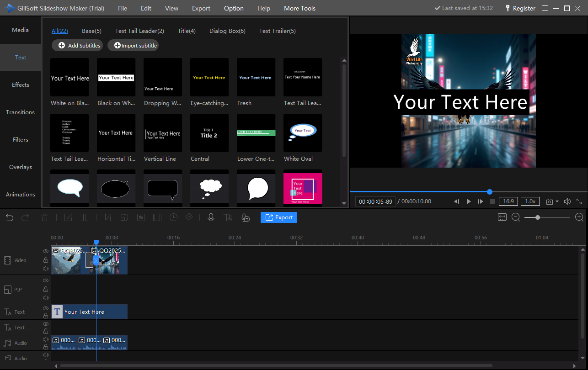Click the clock Duration icon in toolbar
588x370 pixels.
[173, 217]
